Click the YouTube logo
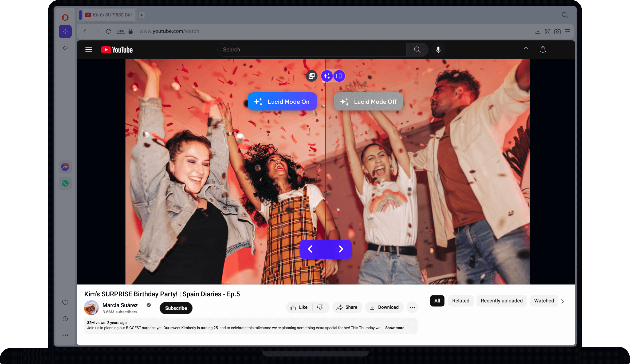Screen dimensions: 630x364 pyautogui.click(x=117, y=50)
